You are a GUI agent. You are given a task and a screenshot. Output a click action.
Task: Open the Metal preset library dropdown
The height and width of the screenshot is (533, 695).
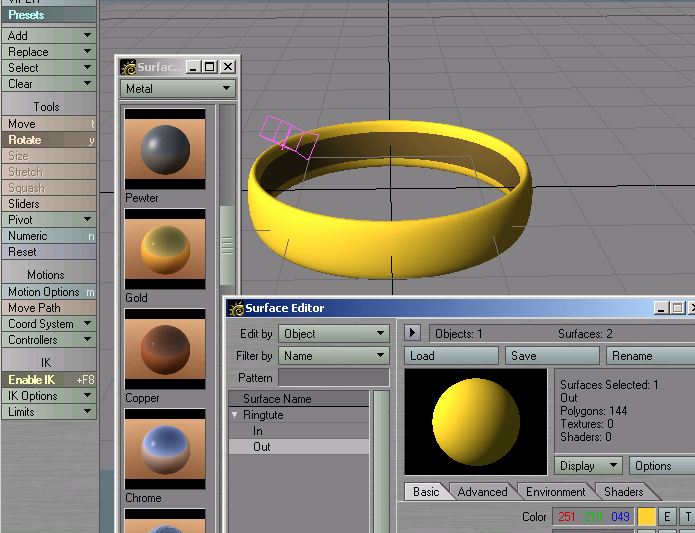point(177,89)
